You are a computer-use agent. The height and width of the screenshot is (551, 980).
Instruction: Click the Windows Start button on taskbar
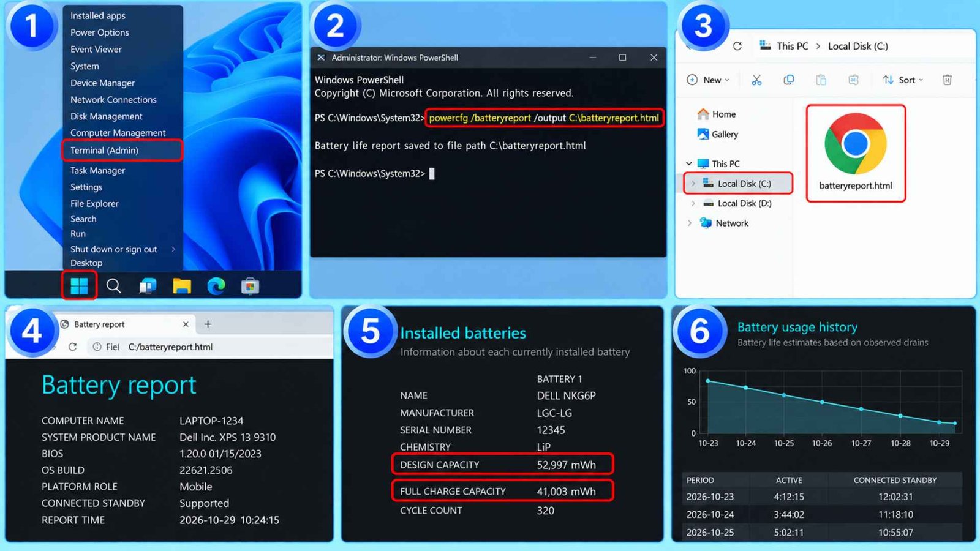[80, 285]
